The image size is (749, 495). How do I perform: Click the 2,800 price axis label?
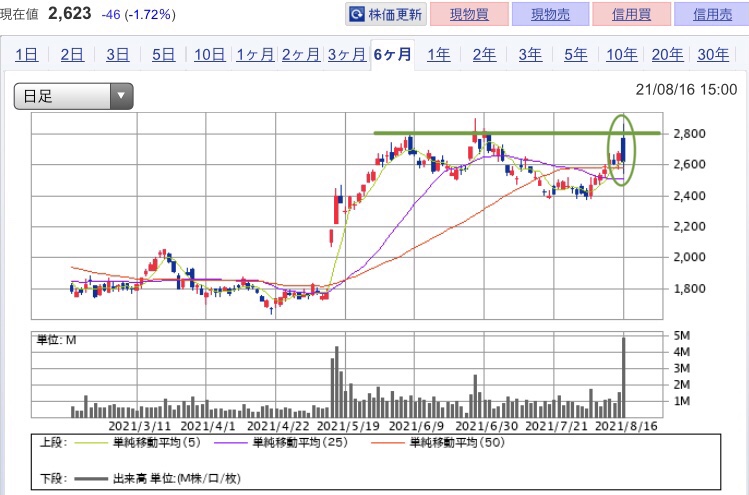click(689, 134)
